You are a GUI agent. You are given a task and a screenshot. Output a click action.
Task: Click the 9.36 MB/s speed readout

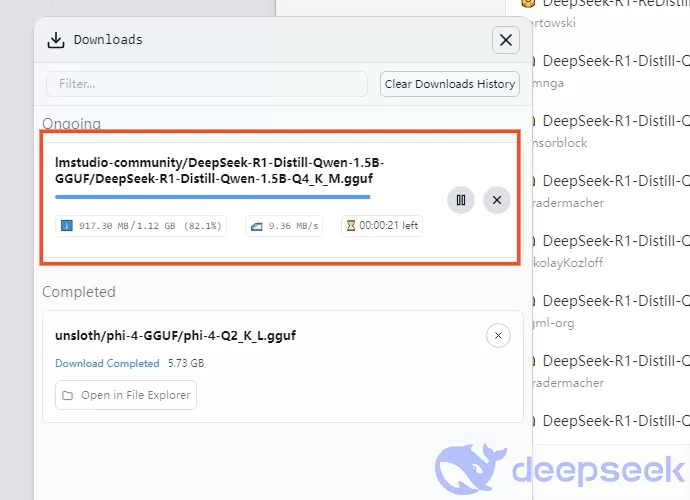(x=284, y=226)
